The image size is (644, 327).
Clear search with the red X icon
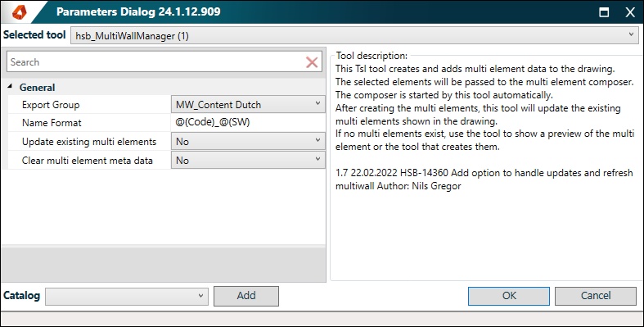pyautogui.click(x=312, y=62)
